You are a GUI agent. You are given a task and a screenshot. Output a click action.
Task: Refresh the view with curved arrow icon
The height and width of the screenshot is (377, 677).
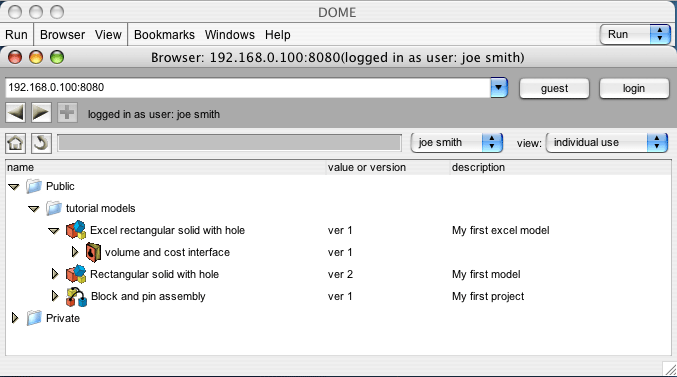[x=41, y=143]
